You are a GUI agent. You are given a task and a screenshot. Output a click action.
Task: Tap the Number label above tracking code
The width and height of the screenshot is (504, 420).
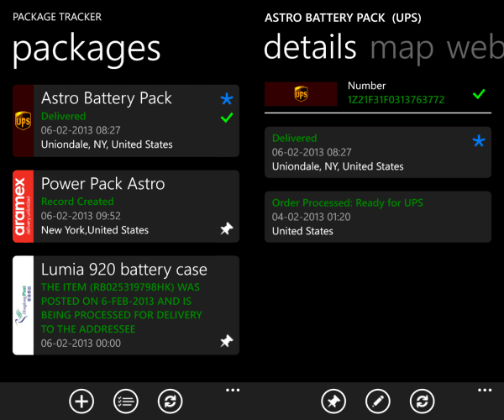pos(367,86)
